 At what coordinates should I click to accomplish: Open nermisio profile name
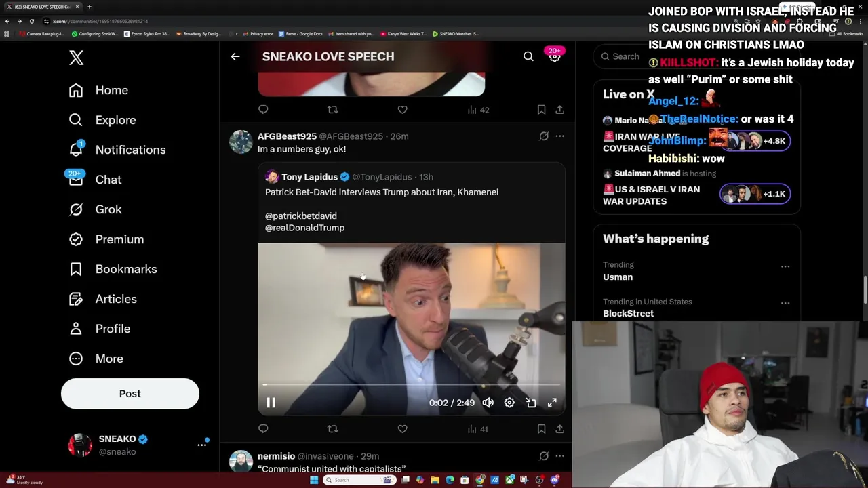[x=276, y=456]
